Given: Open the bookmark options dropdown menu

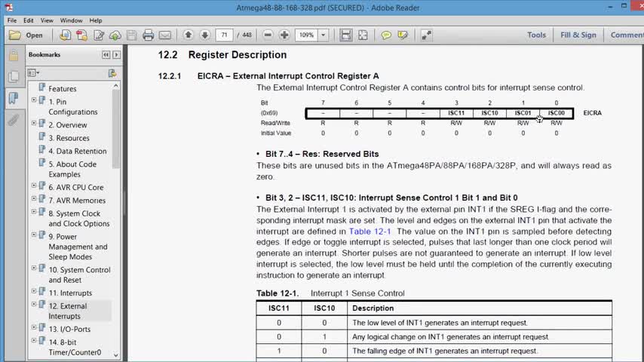Looking at the screenshot, I should 33,73.
